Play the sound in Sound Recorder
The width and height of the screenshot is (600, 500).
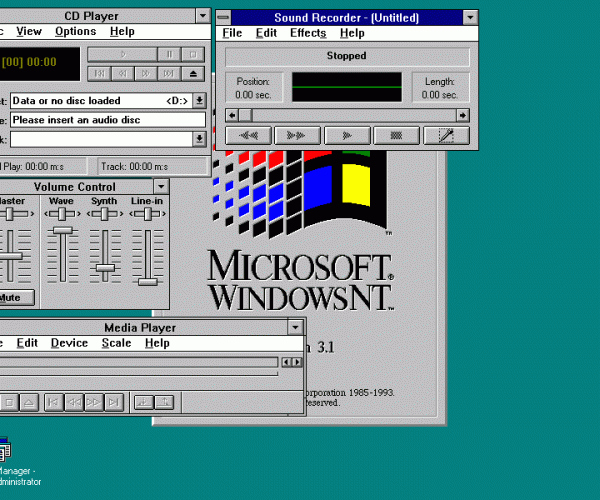347,135
